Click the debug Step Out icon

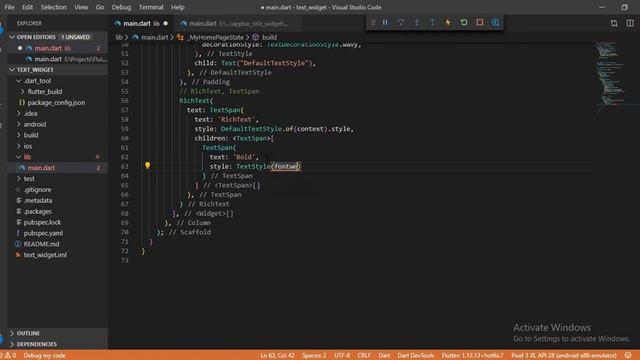[x=432, y=22]
